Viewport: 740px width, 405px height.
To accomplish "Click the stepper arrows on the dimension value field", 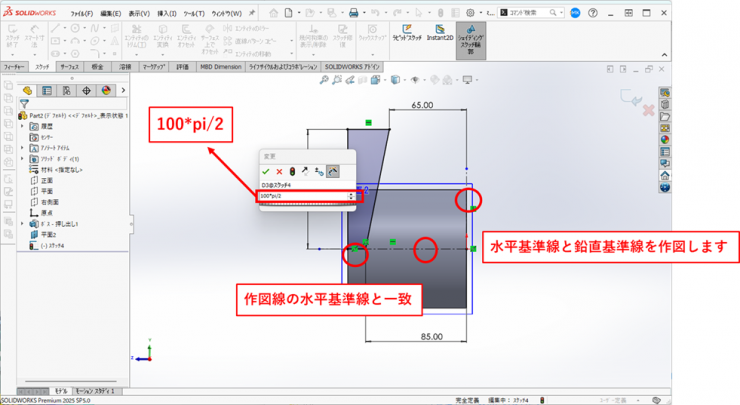I will (x=350, y=196).
